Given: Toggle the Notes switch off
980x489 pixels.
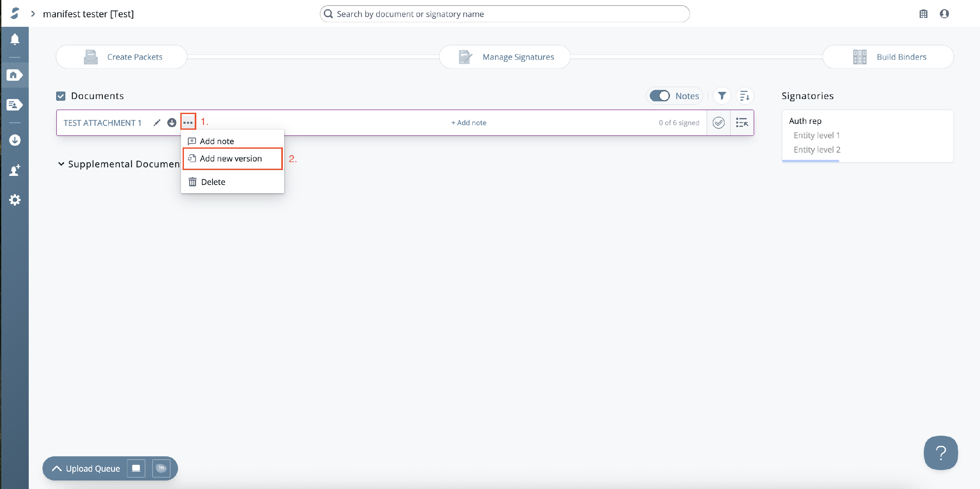Looking at the screenshot, I should [660, 96].
